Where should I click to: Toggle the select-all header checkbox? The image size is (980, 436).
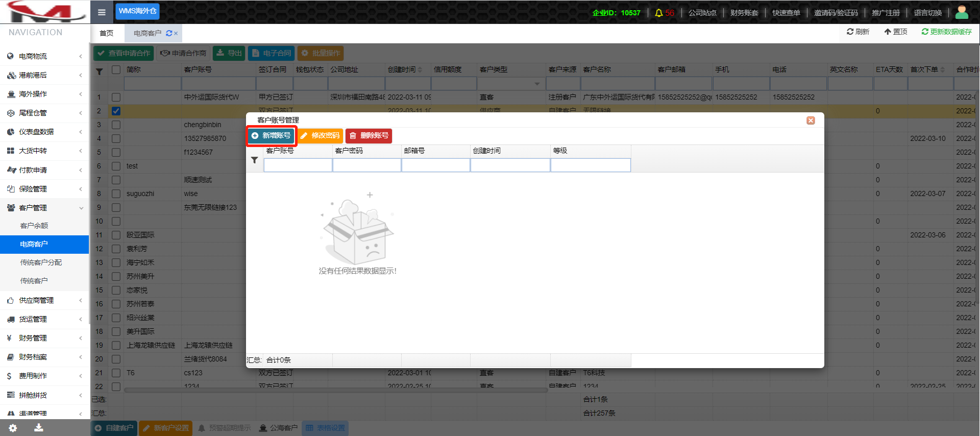pos(116,70)
